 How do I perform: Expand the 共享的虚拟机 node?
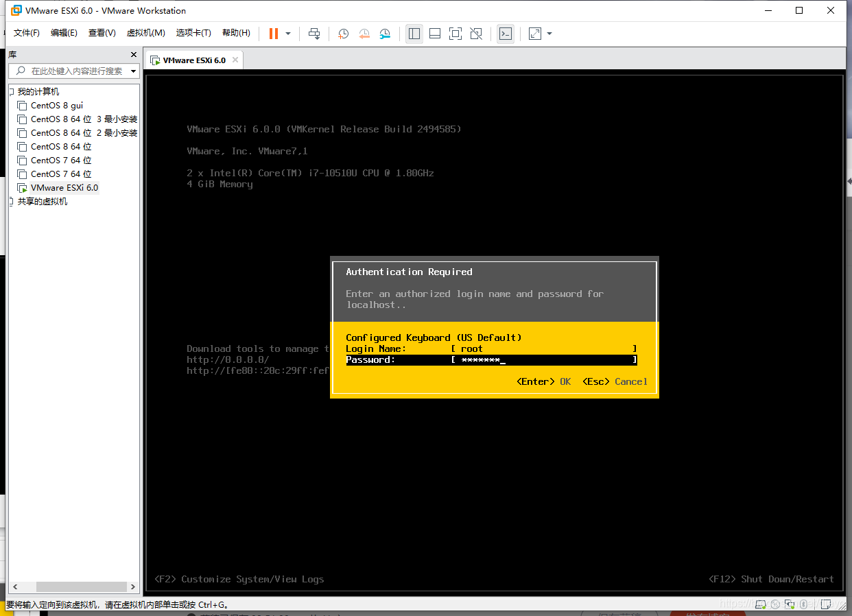click(11, 202)
